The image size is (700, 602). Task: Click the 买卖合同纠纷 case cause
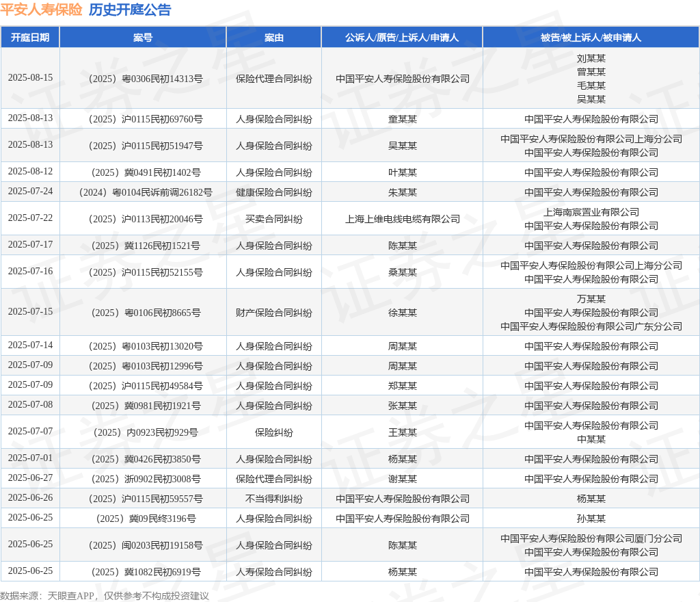click(273, 219)
